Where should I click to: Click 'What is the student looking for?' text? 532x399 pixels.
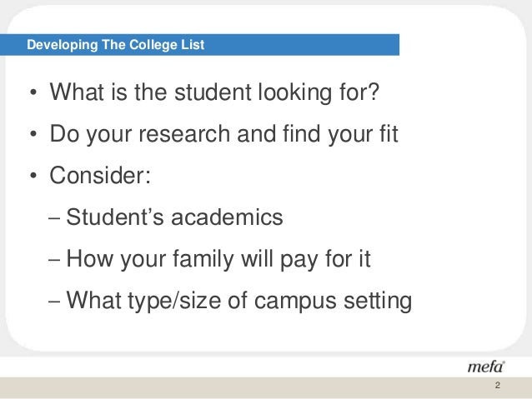pyautogui.click(x=214, y=92)
